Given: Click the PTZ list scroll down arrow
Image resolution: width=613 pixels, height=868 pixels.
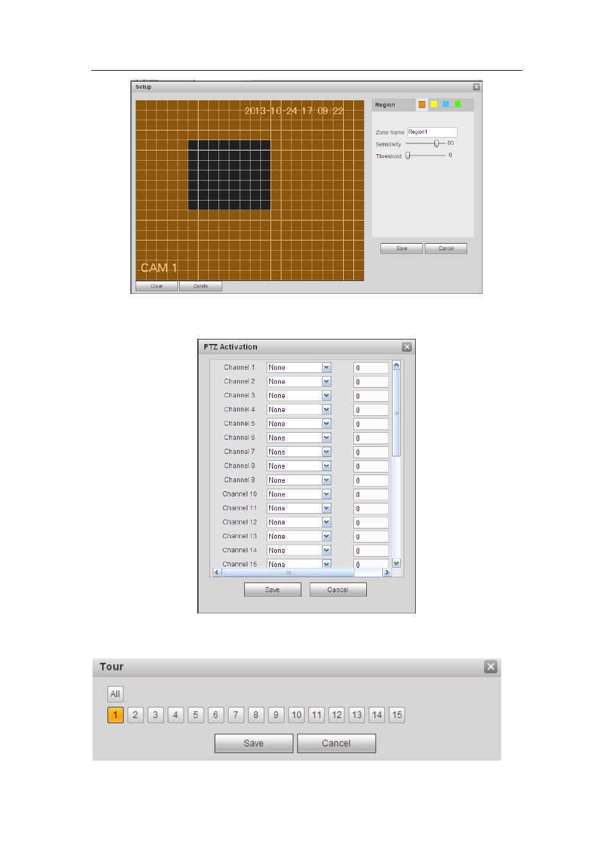Looking at the screenshot, I should pos(396,563).
